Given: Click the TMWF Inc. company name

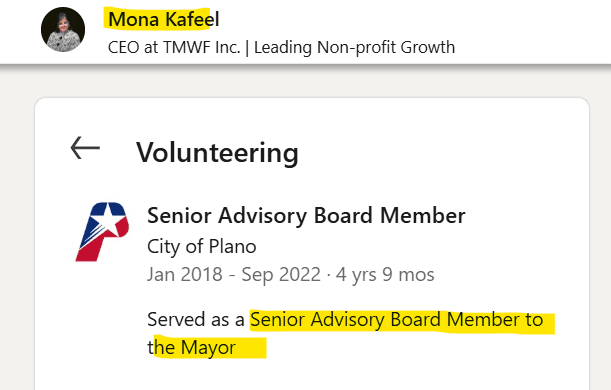Looking at the screenshot, I should click(201, 48).
